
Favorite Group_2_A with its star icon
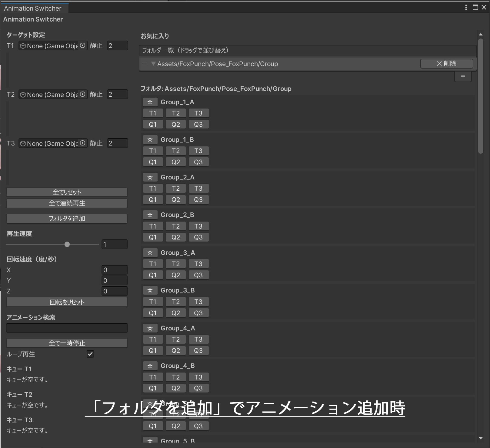150,177
